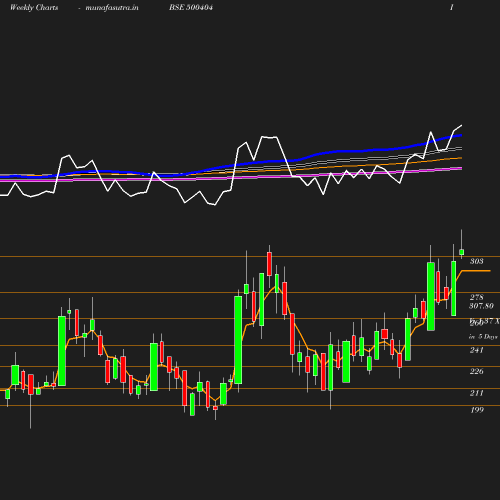Viewport: 500px width, 500px height.
Task: Select the 199 price level label
Action: (477, 410)
